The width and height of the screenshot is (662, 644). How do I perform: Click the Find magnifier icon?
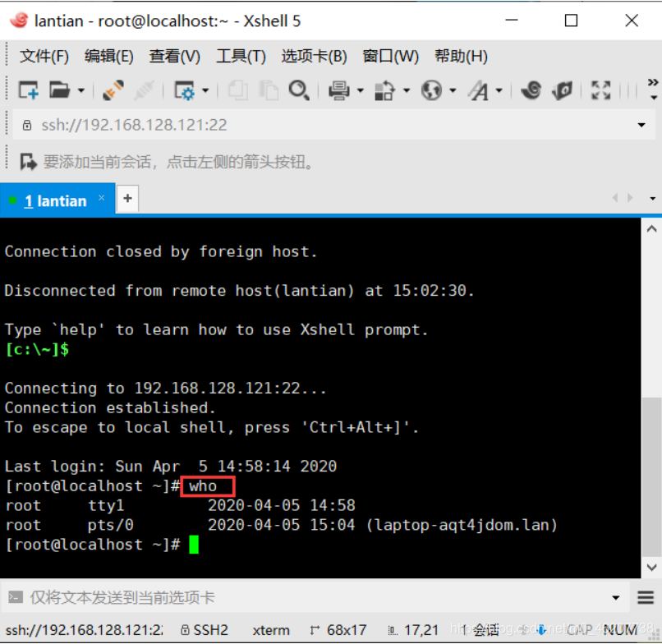(299, 90)
